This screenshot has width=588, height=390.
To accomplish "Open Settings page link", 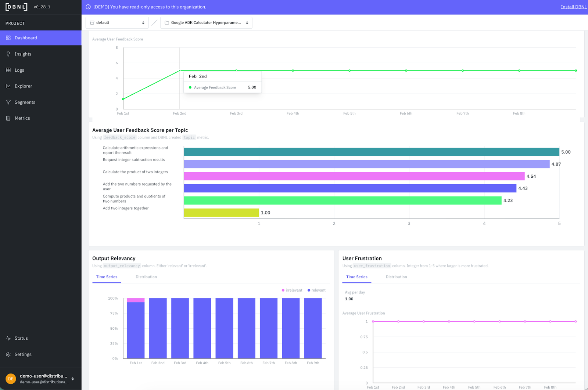I will 40,354.
